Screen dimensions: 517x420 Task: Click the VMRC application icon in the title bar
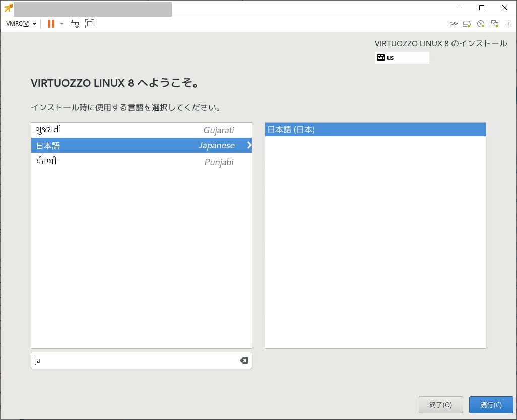pos(8,8)
